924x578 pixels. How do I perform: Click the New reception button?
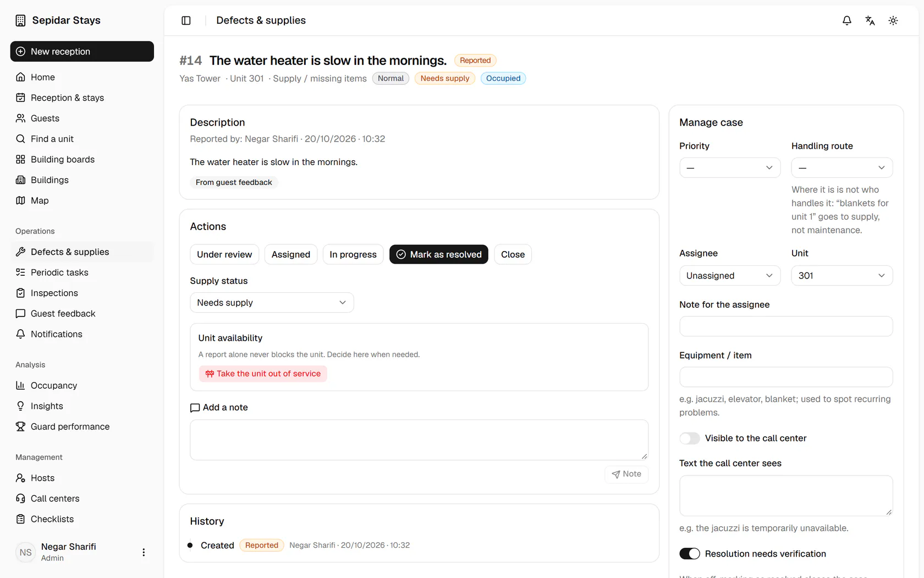[82, 51]
